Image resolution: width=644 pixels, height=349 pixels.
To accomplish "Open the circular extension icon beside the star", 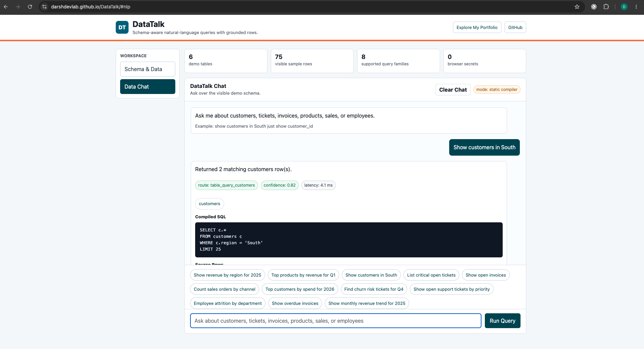I will tap(594, 7).
